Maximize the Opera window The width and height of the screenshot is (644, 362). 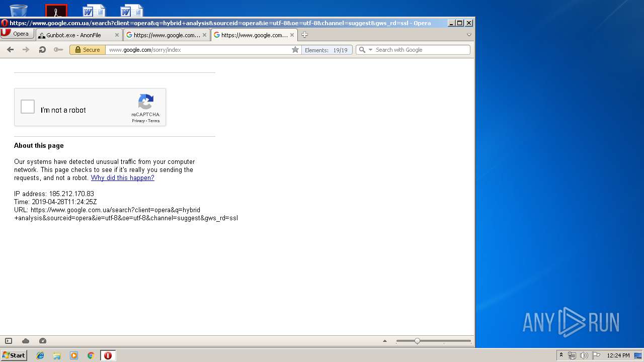coord(460,23)
